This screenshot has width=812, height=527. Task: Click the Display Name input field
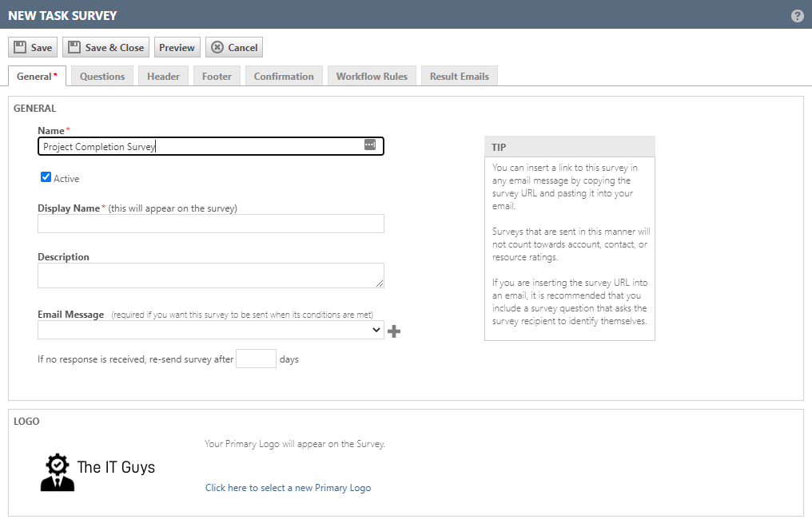(x=211, y=224)
